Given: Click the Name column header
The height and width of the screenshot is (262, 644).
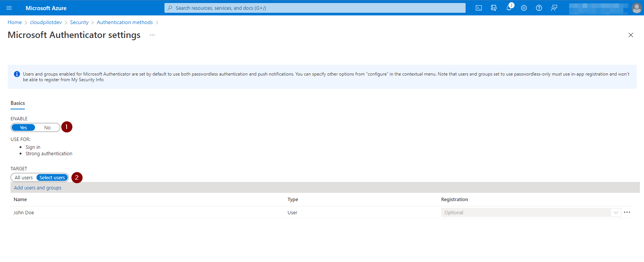Looking at the screenshot, I should pos(20,200).
